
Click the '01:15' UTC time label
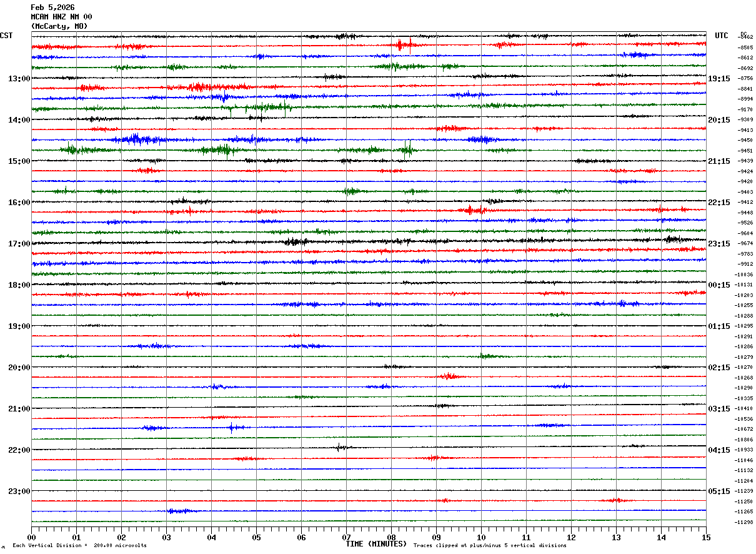pyautogui.click(x=719, y=326)
